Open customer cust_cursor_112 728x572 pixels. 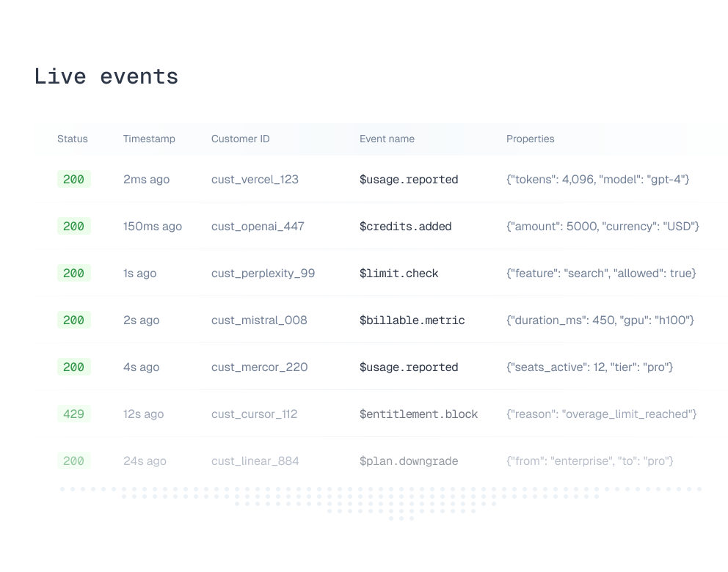pyautogui.click(x=254, y=414)
